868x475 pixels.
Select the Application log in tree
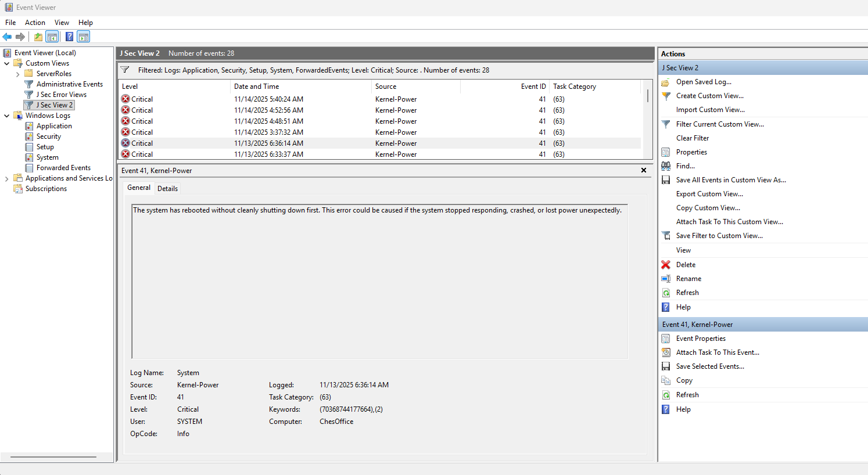pyautogui.click(x=48, y=126)
